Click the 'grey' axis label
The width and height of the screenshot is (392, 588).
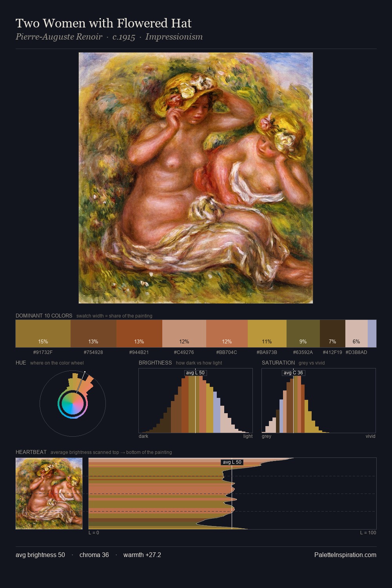click(x=267, y=436)
